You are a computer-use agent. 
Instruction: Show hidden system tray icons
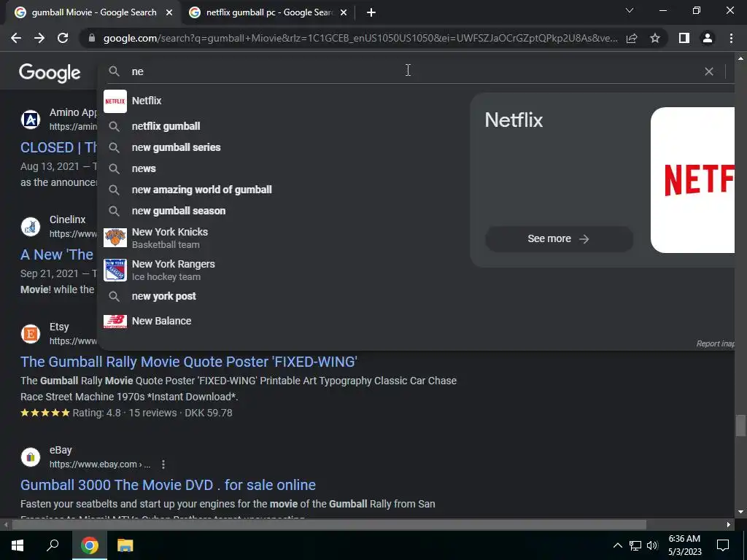[617, 545]
